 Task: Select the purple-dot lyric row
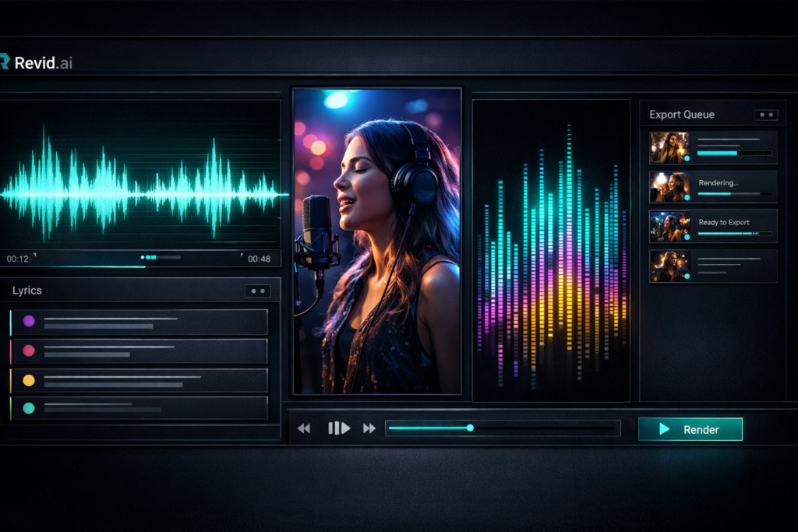pyautogui.click(x=140, y=322)
